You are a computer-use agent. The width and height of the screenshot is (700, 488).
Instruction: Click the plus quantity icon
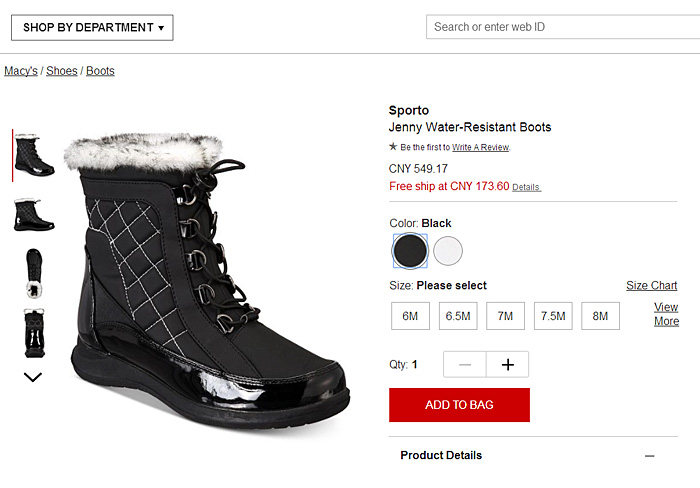(508, 365)
